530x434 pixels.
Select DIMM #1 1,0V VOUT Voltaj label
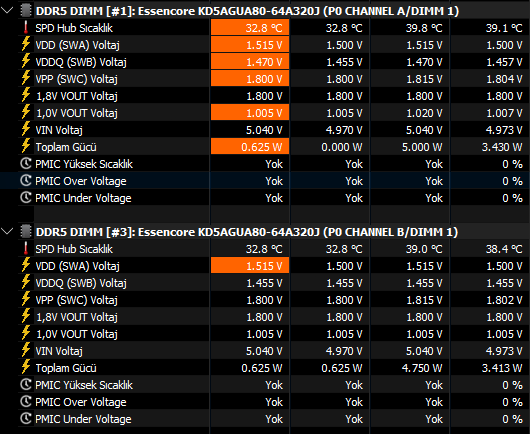[77, 113]
